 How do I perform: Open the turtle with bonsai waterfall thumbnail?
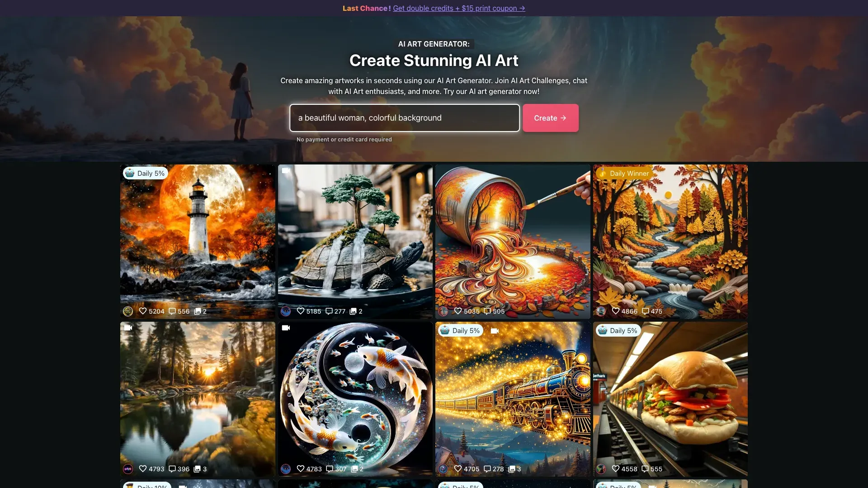click(x=355, y=241)
